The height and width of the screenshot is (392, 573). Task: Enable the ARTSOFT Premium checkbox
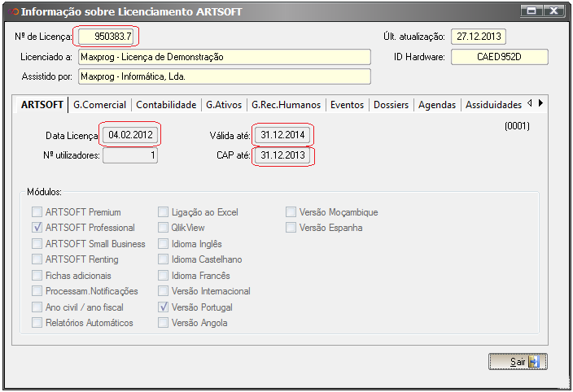pyautogui.click(x=37, y=212)
